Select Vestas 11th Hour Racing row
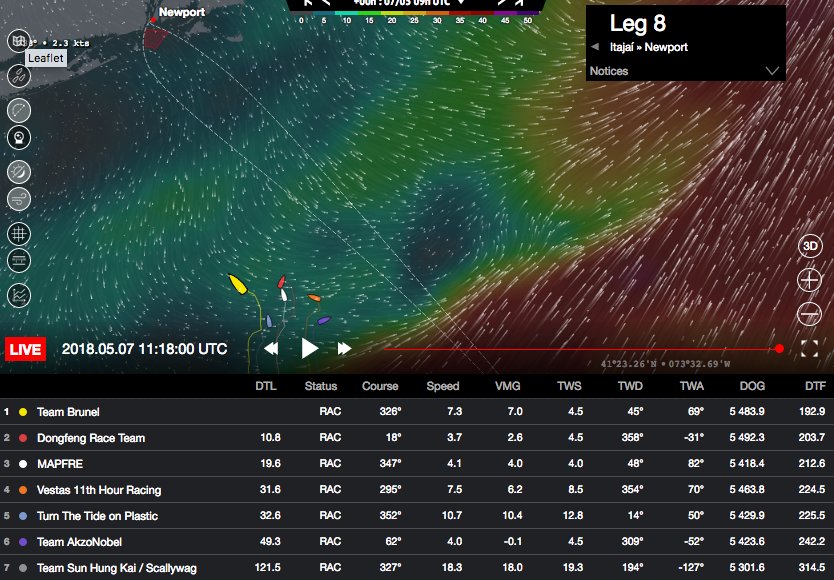834x580 pixels. 417,490
